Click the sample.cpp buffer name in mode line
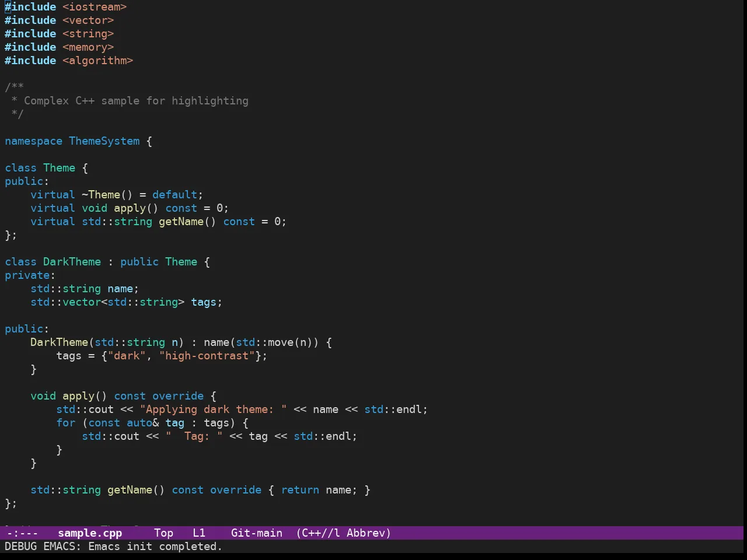This screenshot has height=560, width=747. [90, 533]
